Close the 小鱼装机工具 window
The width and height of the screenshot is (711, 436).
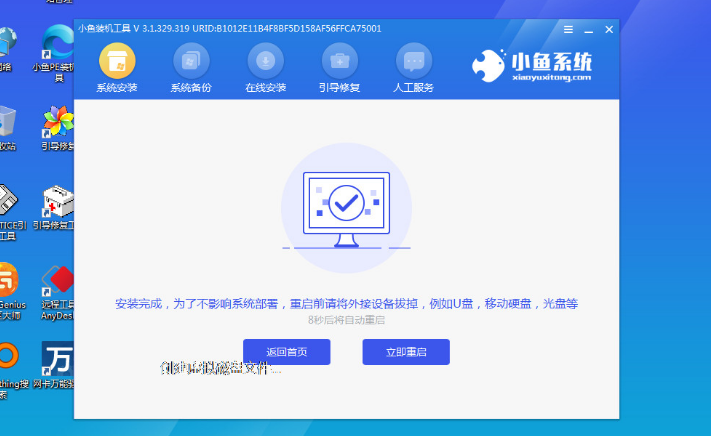tap(609, 29)
